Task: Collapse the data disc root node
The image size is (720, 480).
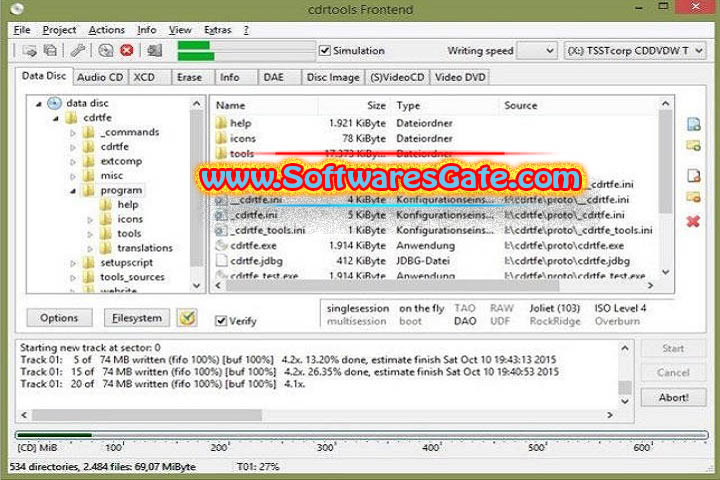Action: point(39,104)
